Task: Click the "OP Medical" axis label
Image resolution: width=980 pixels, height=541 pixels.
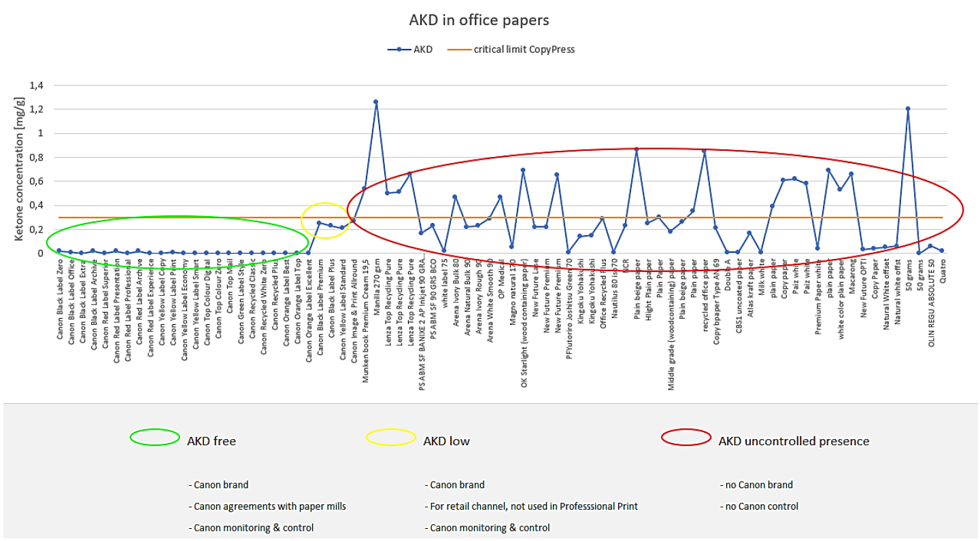Action: point(501,277)
